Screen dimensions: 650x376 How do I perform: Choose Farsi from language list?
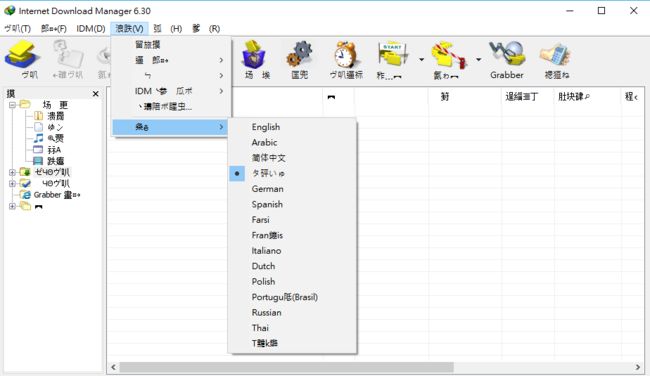pyautogui.click(x=260, y=220)
